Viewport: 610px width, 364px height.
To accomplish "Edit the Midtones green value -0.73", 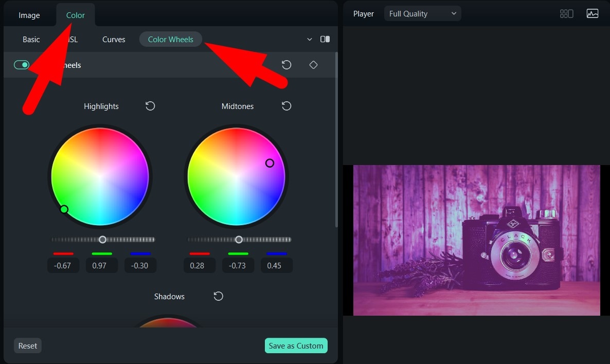I will (x=238, y=266).
